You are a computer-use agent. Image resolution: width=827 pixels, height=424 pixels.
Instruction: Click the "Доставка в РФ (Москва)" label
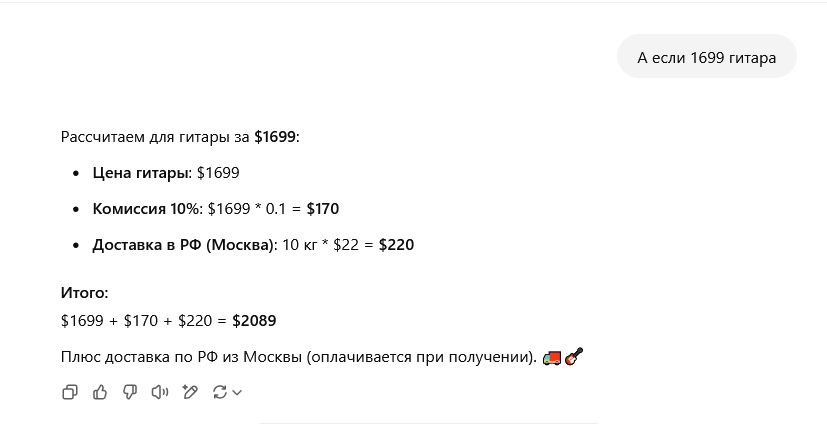pos(183,245)
